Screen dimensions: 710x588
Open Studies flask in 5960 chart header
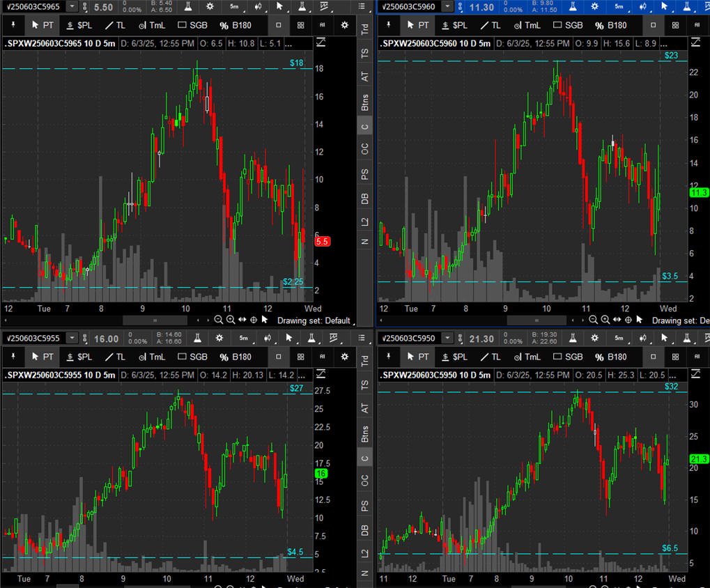pyautogui.click(x=573, y=6)
